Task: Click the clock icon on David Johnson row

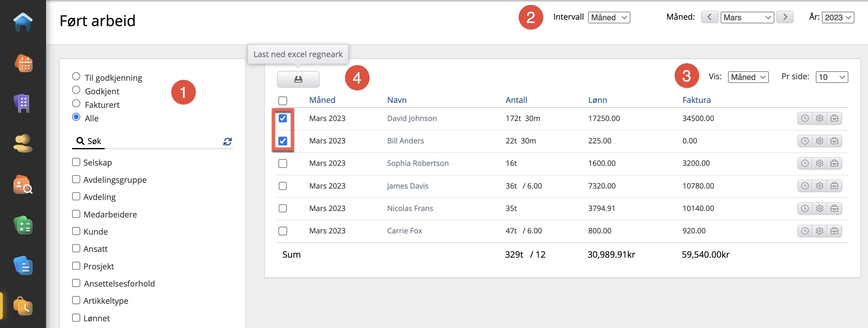Action: tap(805, 118)
